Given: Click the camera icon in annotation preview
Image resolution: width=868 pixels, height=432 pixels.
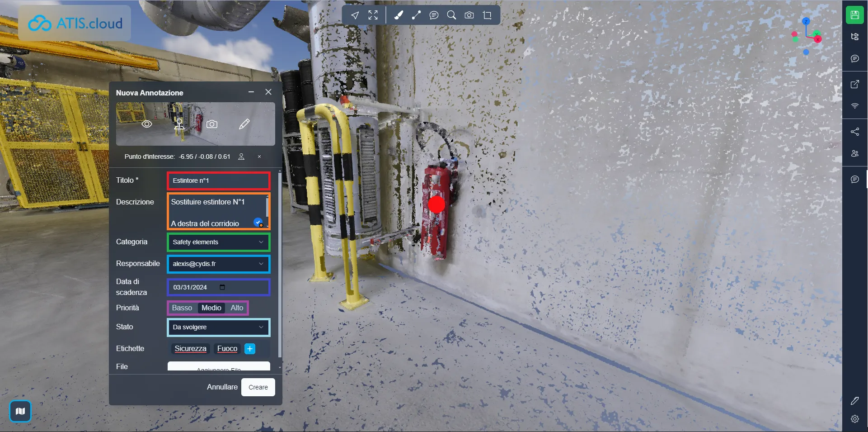Looking at the screenshot, I should [212, 124].
